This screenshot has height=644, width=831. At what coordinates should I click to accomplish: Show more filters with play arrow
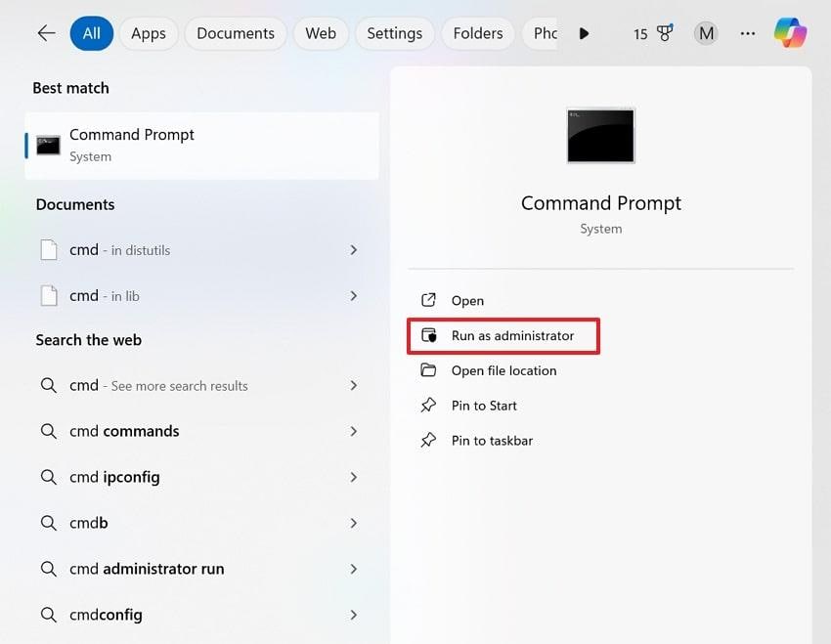(x=584, y=33)
